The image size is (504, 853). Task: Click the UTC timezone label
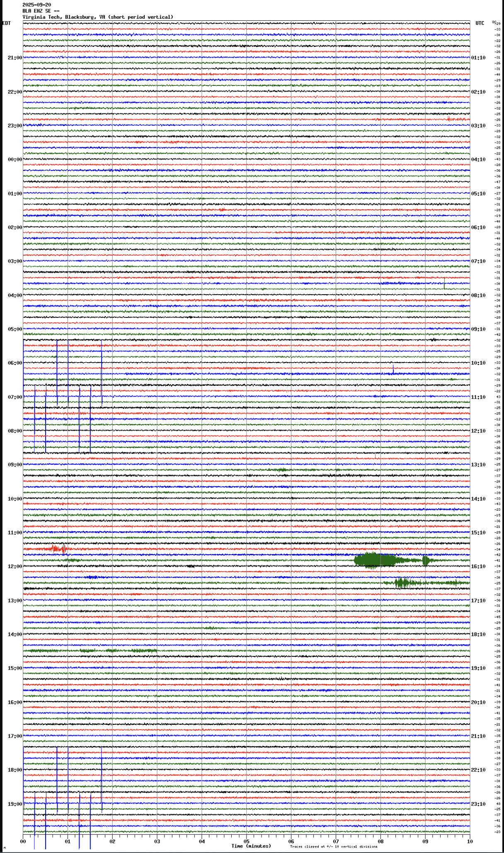[x=480, y=23]
